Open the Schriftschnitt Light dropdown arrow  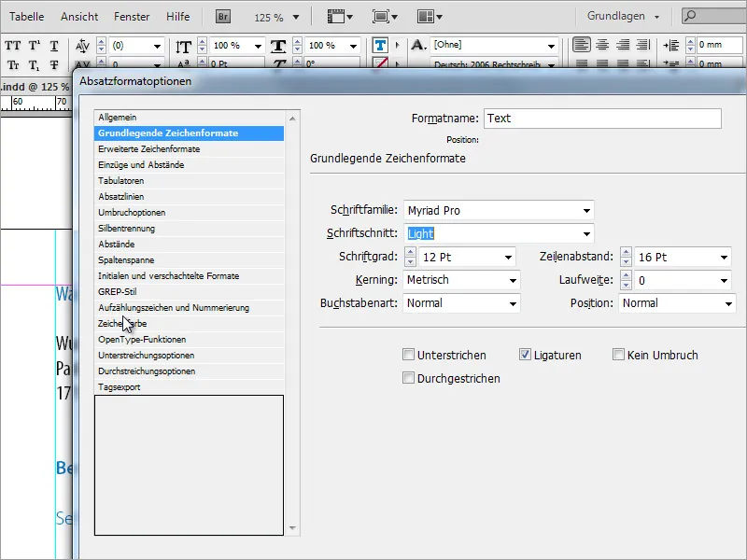coord(586,234)
